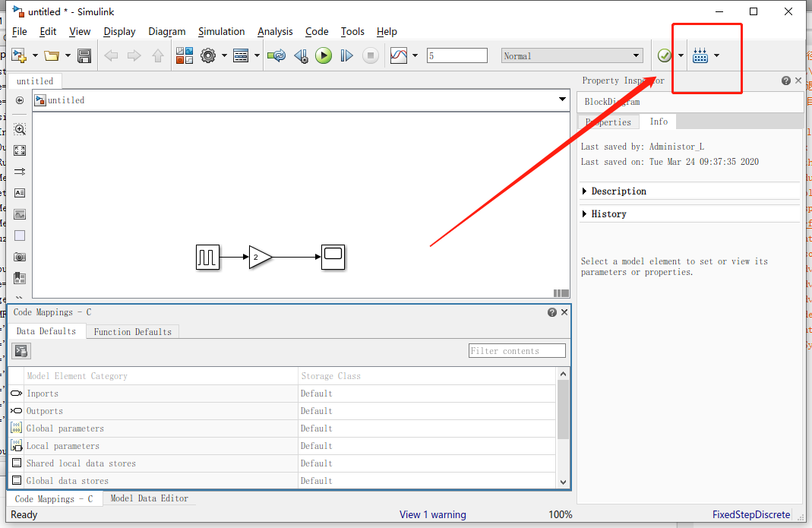Expand the Build Model dropdown arrow
Image resolution: width=812 pixels, height=528 pixels.
pos(717,55)
